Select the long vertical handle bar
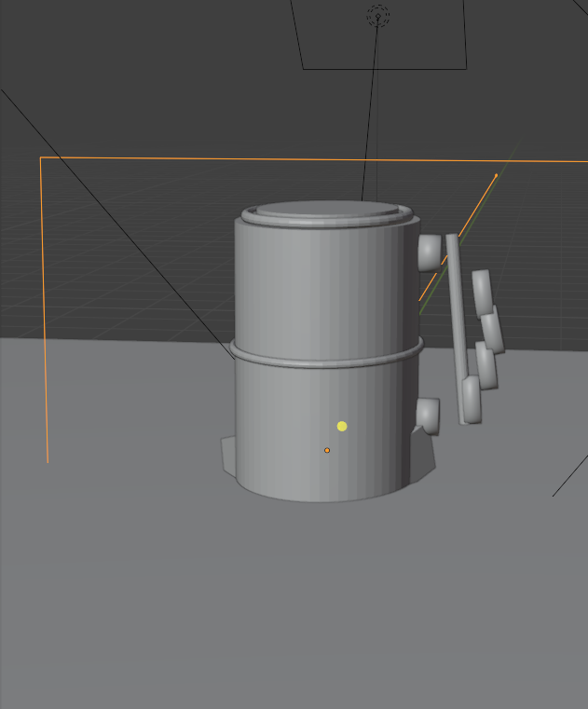The image size is (588, 709). (x=458, y=329)
